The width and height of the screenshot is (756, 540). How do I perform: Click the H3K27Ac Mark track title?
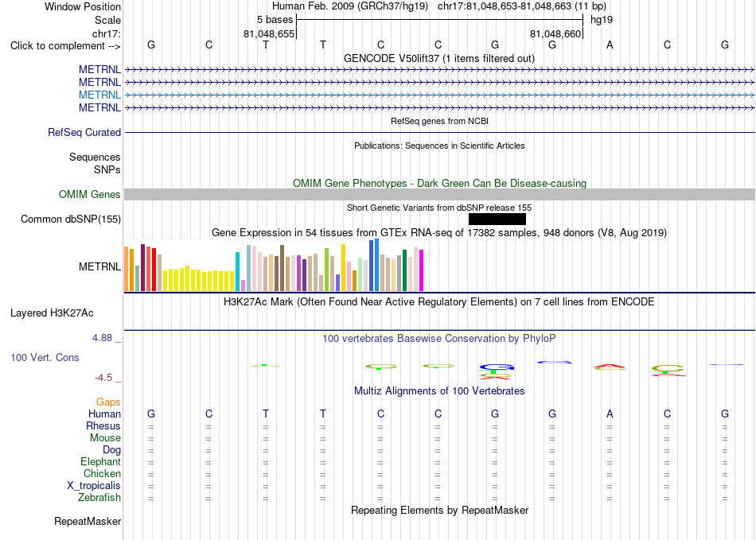(439, 302)
